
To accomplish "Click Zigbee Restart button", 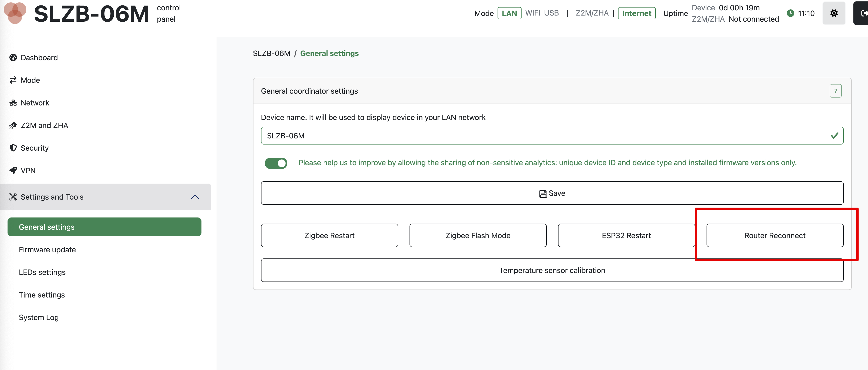I will (x=330, y=235).
